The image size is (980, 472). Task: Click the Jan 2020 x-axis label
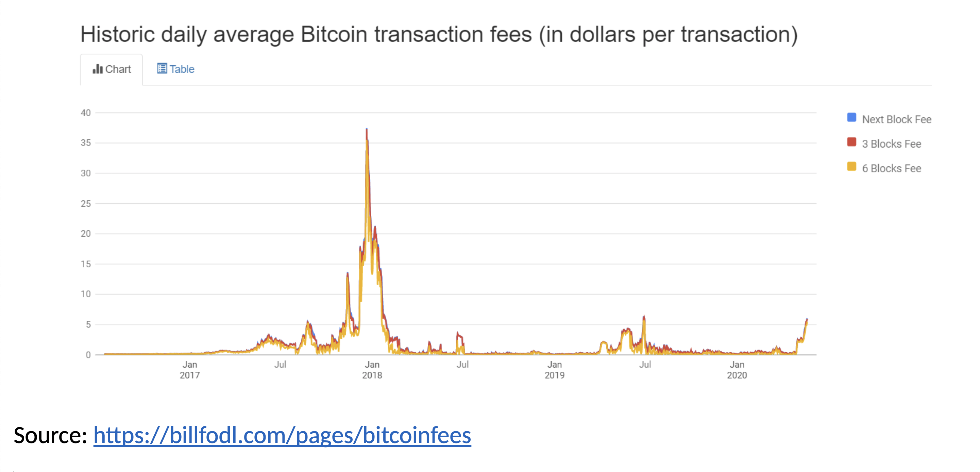tap(737, 370)
